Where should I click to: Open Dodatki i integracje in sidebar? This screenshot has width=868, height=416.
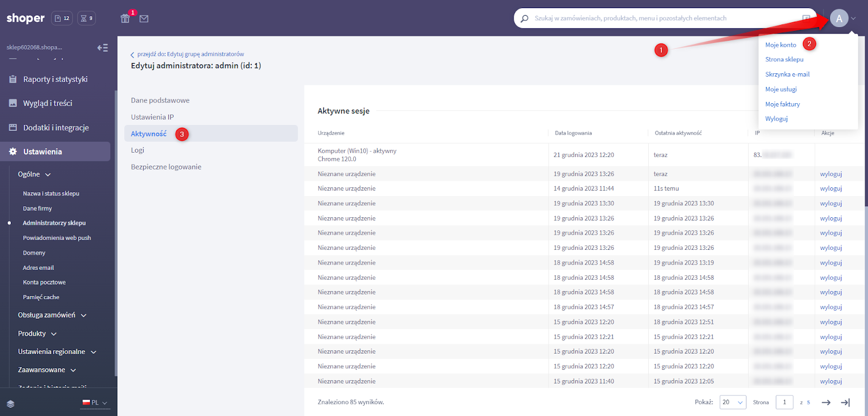click(56, 128)
